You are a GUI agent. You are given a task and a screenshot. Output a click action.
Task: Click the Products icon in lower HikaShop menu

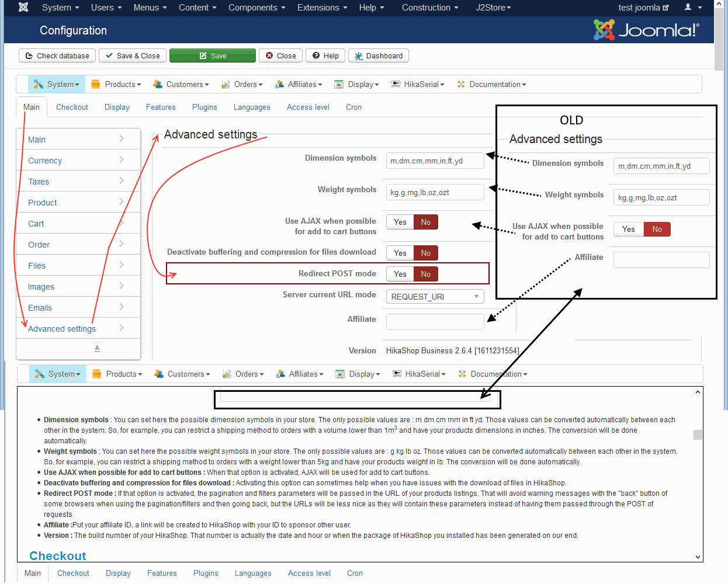point(97,374)
